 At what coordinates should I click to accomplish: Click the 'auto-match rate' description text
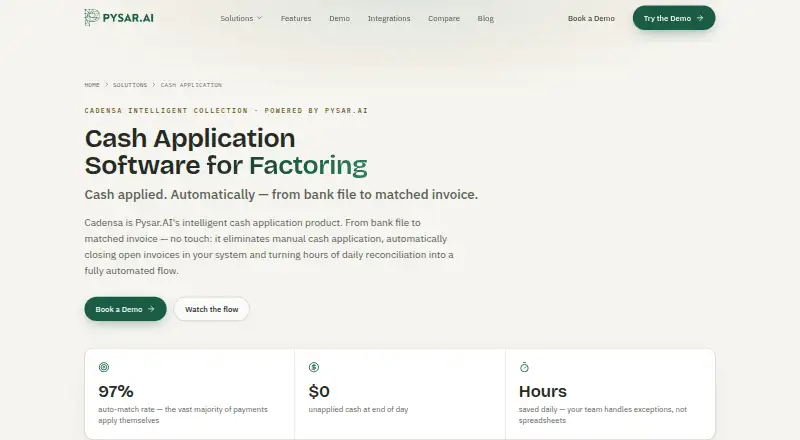183,414
